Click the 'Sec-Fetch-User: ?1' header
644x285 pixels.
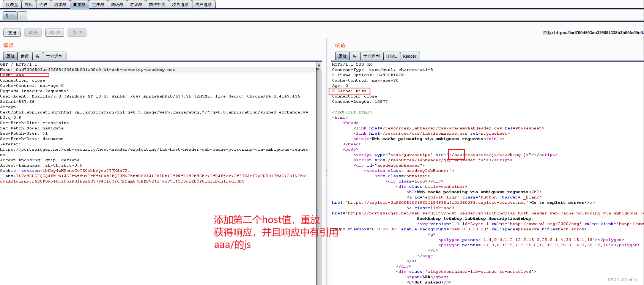tap(24, 134)
